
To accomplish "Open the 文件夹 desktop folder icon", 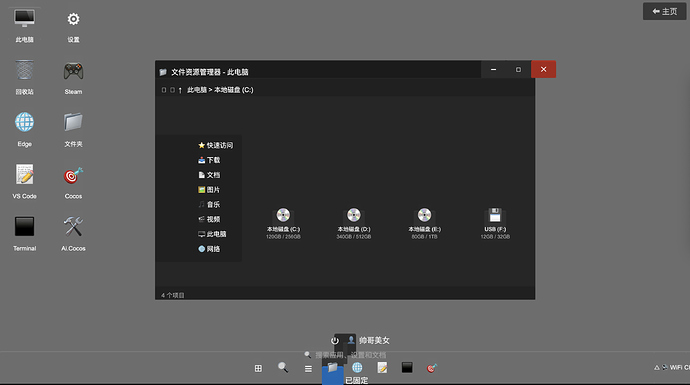I will 73,130.
